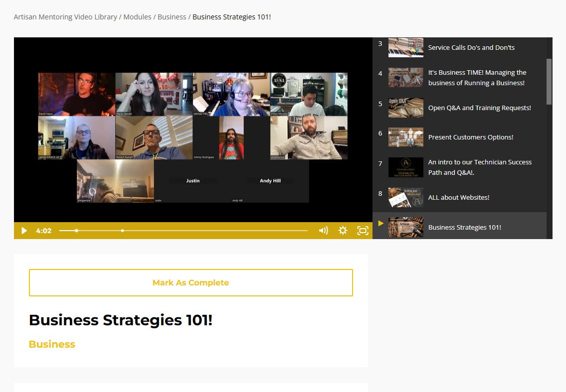Image resolution: width=566 pixels, height=392 pixels.
Task: Select Open Q&A and Training Requests thumbnail
Action: pyautogui.click(x=406, y=108)
